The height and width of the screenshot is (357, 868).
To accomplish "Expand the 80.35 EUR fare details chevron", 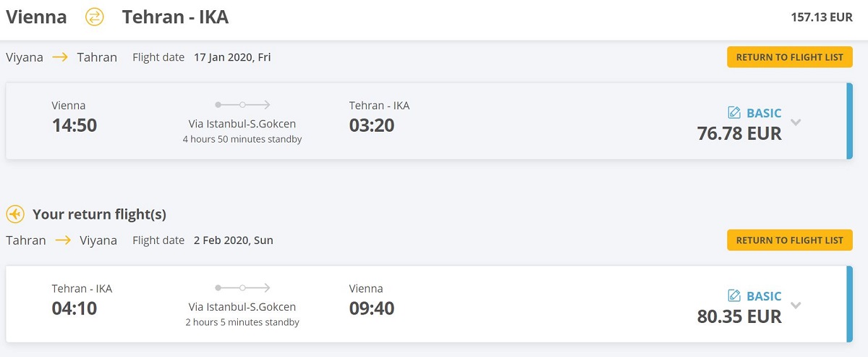I will (796, 306).
